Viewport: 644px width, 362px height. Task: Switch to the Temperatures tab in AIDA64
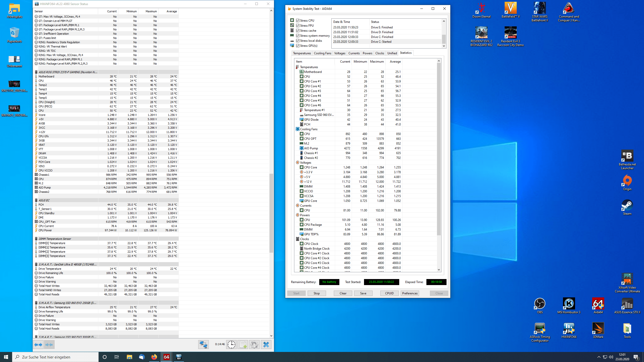click(x=302, y=53)
